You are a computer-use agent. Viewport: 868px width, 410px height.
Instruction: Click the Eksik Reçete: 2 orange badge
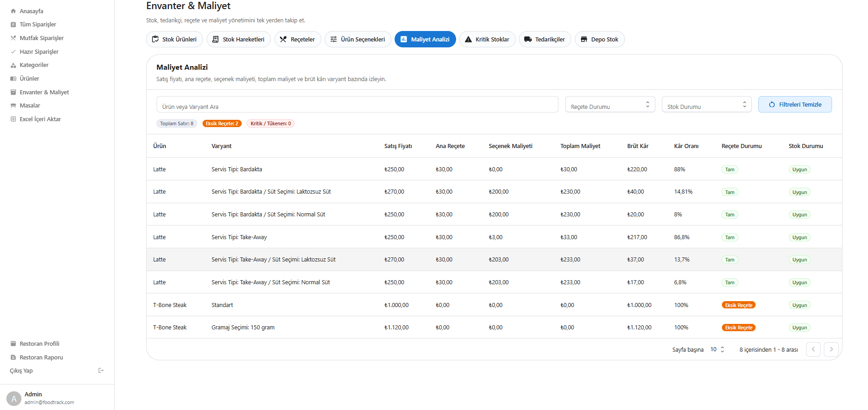[x=222, y=123]
